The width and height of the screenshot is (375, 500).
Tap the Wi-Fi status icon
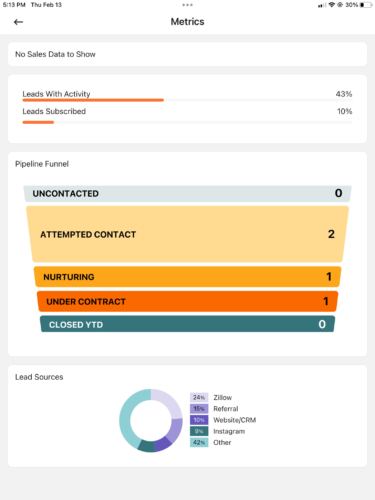point(331,5)
